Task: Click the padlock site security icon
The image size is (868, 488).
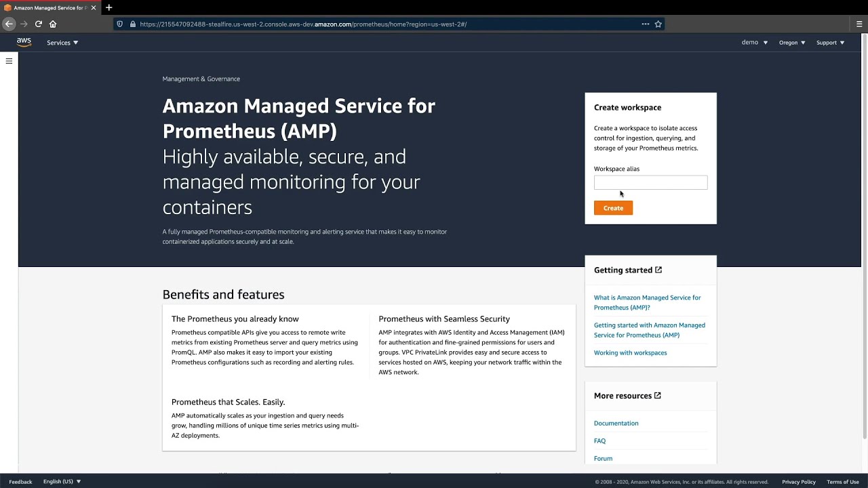Action: tap(133, 24)
